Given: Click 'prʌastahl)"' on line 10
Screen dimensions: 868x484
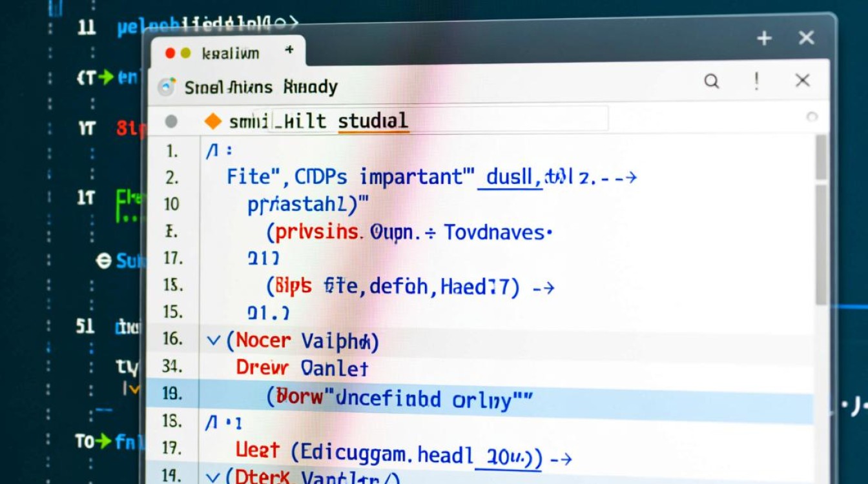Looking at the screenshot, I should (x=308, y=205).
